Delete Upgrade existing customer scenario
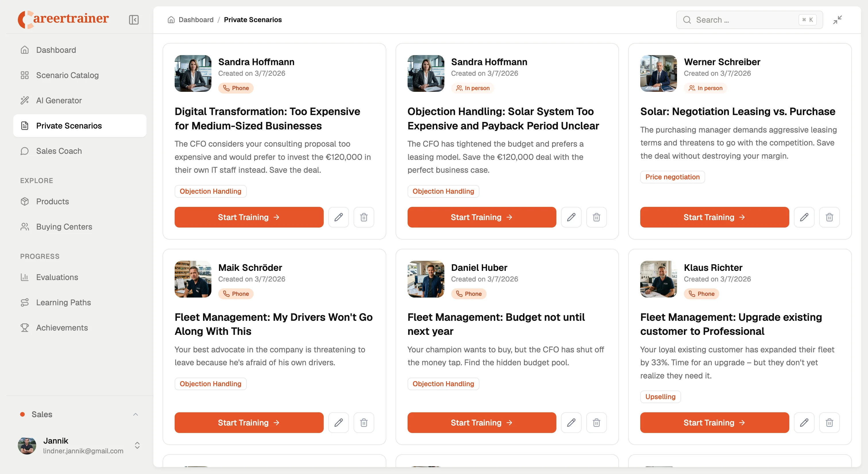 [830, 422]
